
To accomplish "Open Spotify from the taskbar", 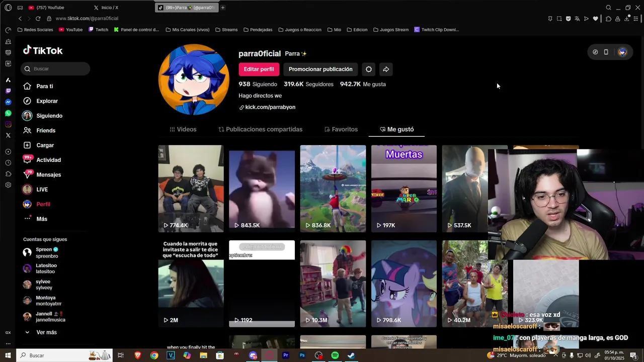I will click(x=335, y=355).
